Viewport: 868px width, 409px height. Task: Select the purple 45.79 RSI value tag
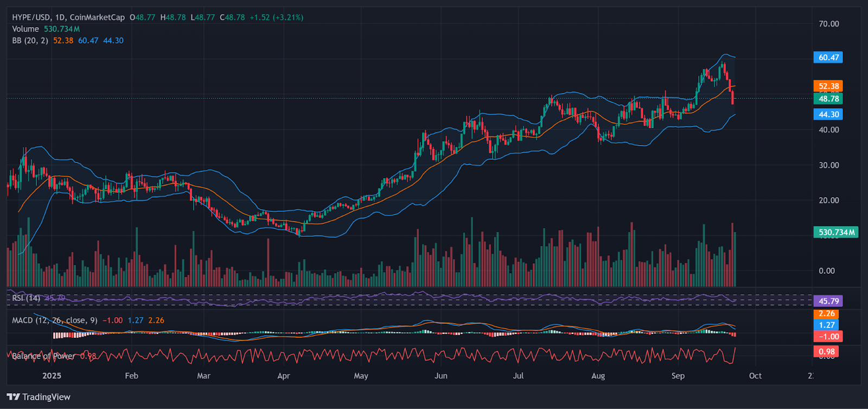pos(828,301)
